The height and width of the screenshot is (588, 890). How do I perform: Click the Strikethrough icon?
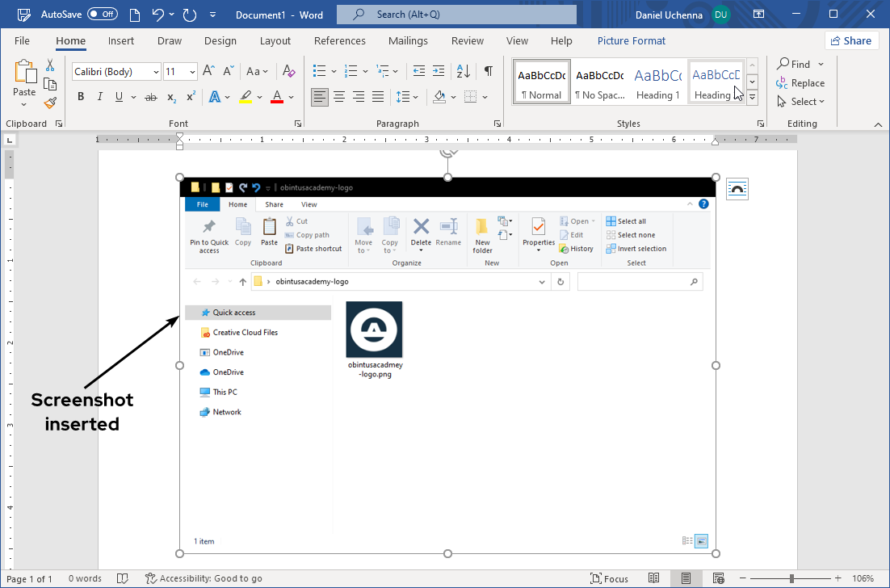click(x=150, y=97)
